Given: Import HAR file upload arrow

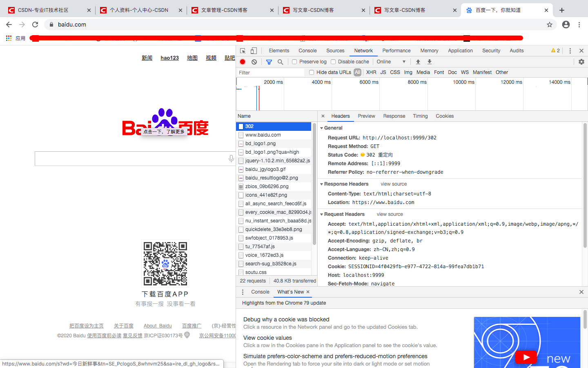Looking at the screenshot, I should tap(418, 62).
